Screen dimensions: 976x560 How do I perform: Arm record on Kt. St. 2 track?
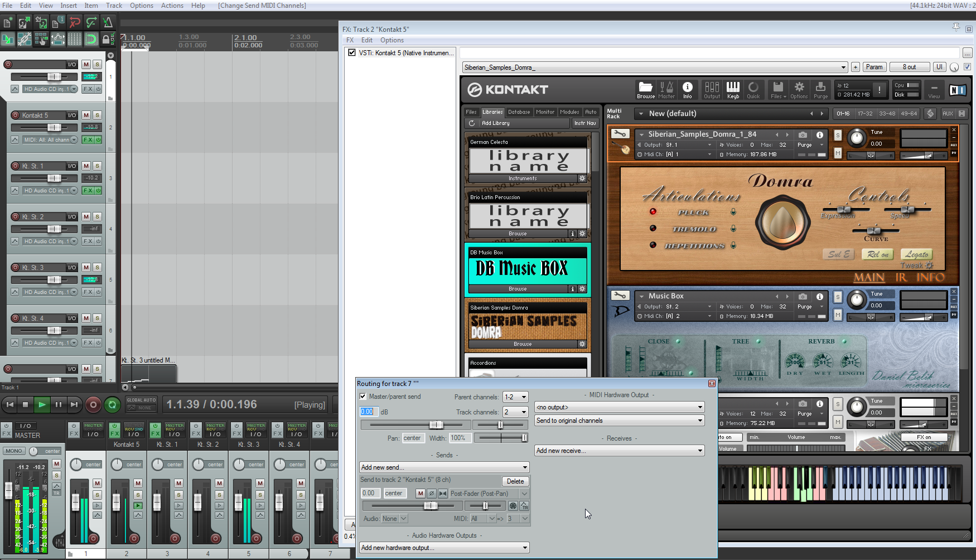click(x=16, y=216)
